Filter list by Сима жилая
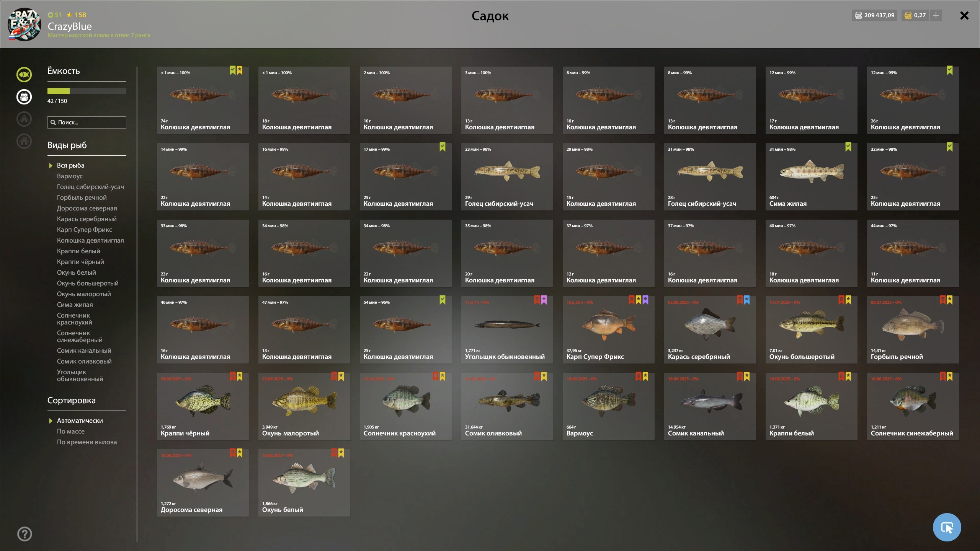 (x=75, y=305)
